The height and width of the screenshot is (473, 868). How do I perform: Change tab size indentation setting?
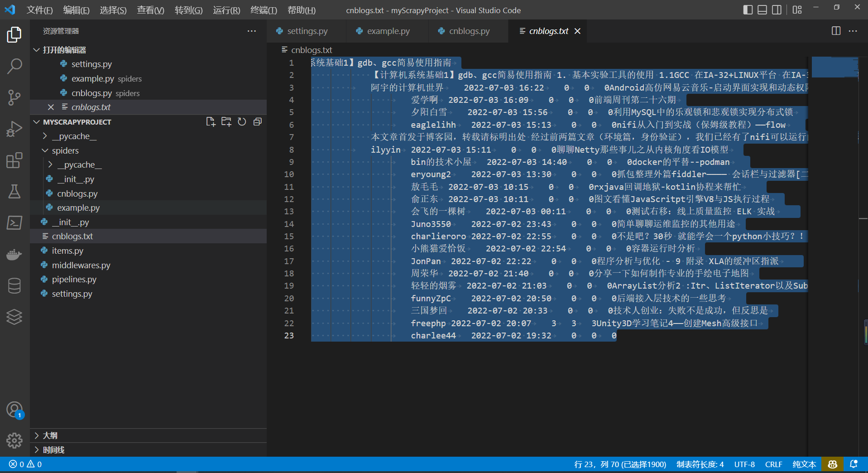[700, 464]
